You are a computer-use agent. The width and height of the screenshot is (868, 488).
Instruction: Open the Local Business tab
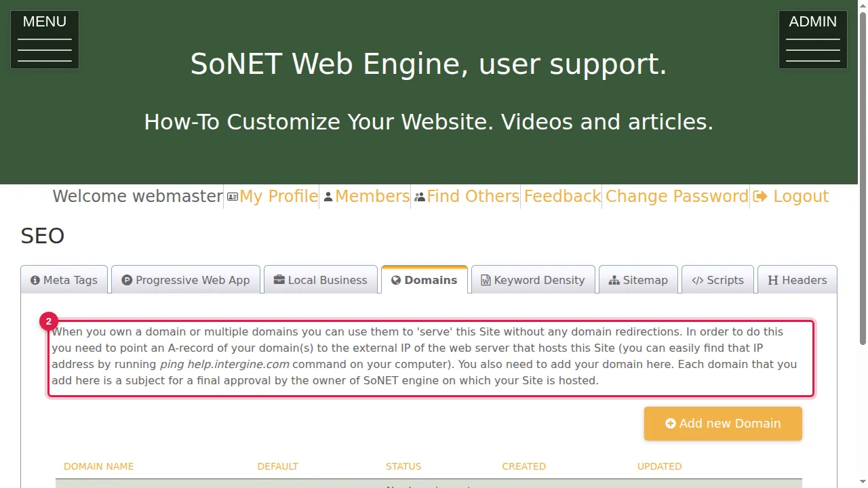tap(321, 280)
